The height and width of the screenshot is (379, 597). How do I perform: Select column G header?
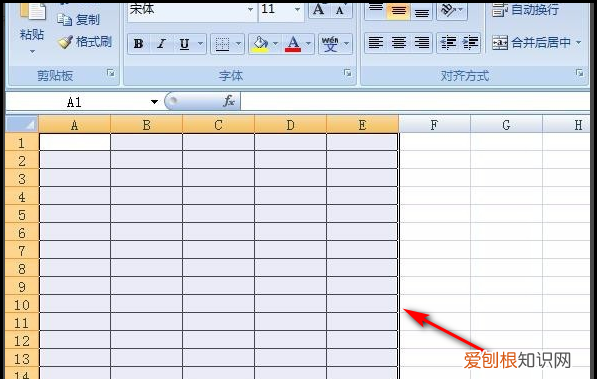pos(506,125)
